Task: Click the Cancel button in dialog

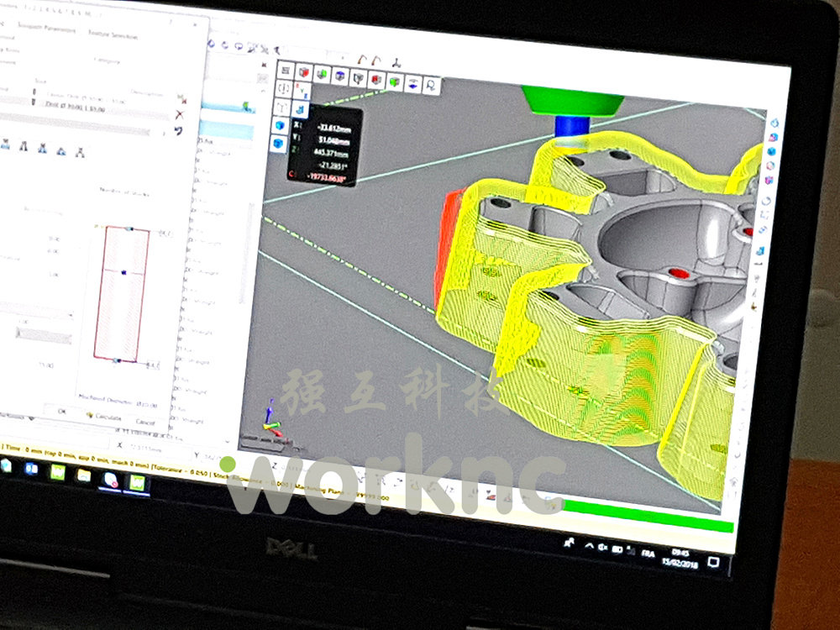Action: point(145,423)
